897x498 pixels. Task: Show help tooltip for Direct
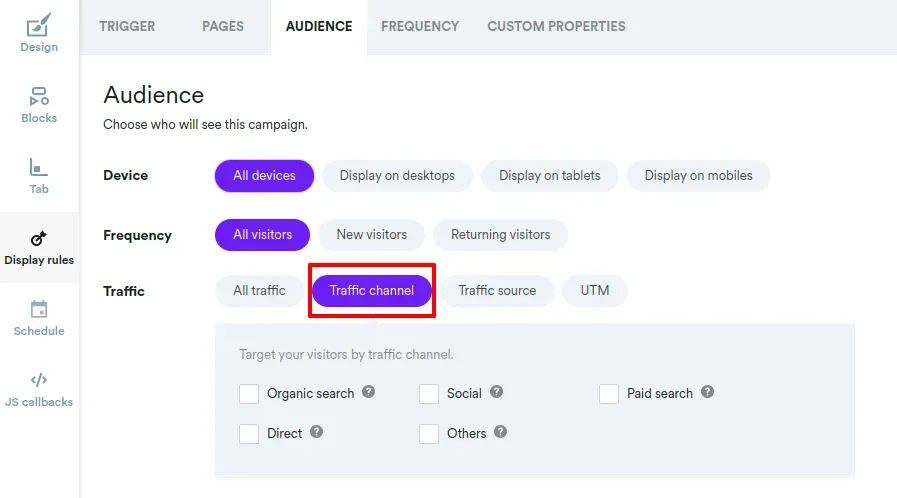pyautogui.click(x=316, y=432)
